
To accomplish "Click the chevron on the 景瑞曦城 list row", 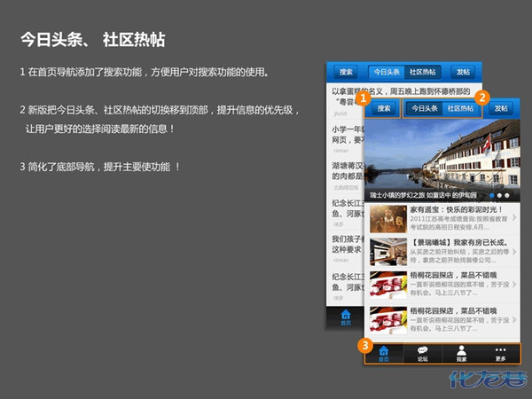I will coord(515,253).
